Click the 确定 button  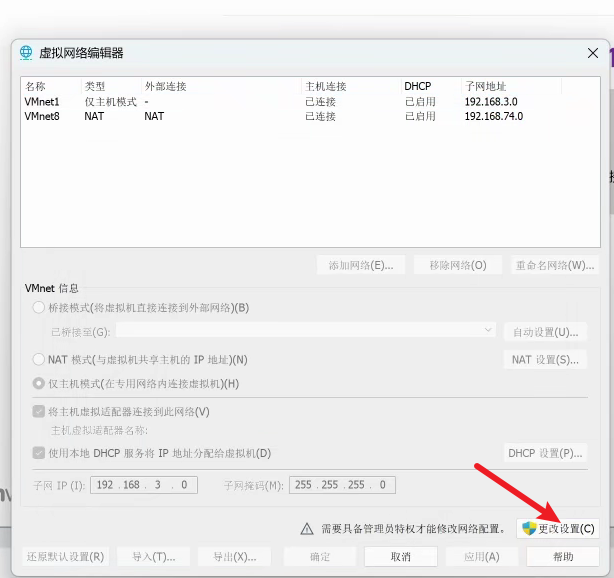[320, 556]
